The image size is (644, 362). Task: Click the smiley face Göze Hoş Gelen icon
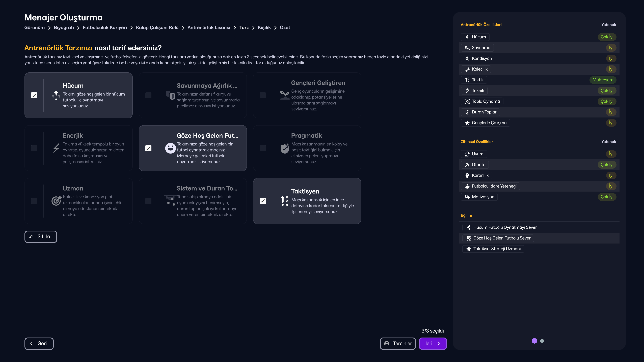click(170, 148)
